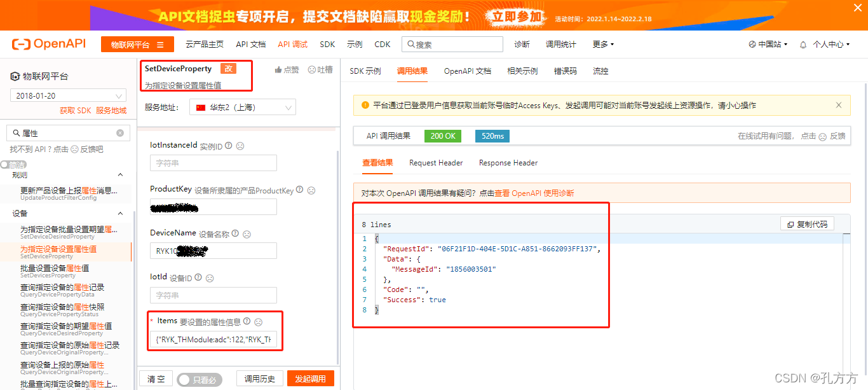This screenshot has width=868, height=390.
Task: Click the sad-face icon next to IotInstanceId 实例ID
Action: point(240,146)
